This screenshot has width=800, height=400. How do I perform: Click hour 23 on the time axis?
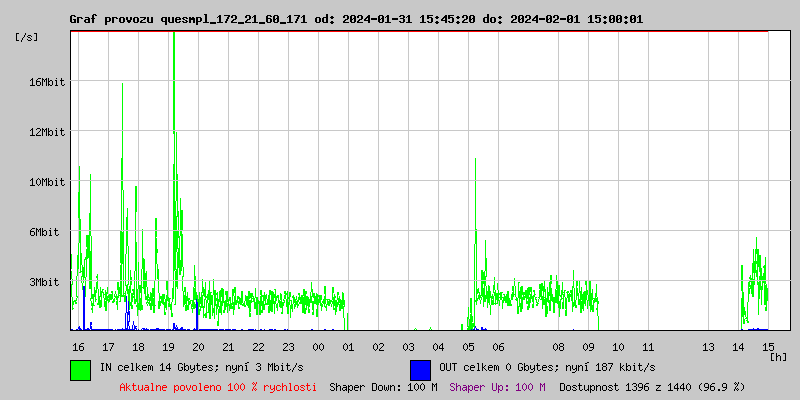coord(288,347)
